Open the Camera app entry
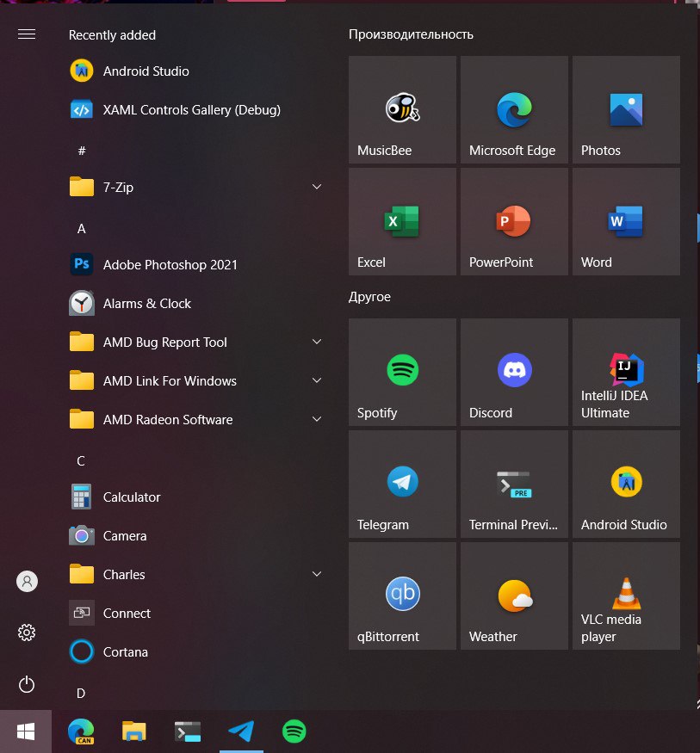The width and height of the screenshot is (700, 753). point(197,536)
